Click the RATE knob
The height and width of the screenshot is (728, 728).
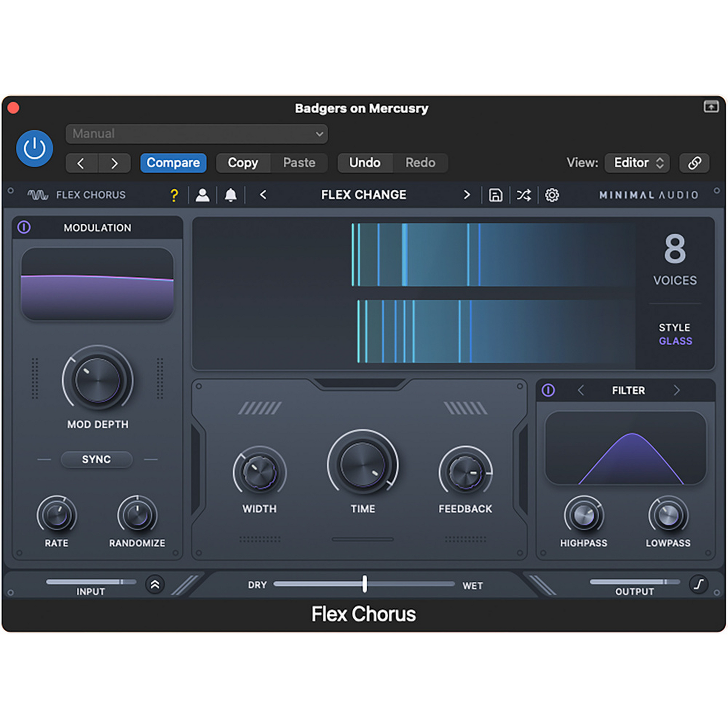tap(56, 516)
